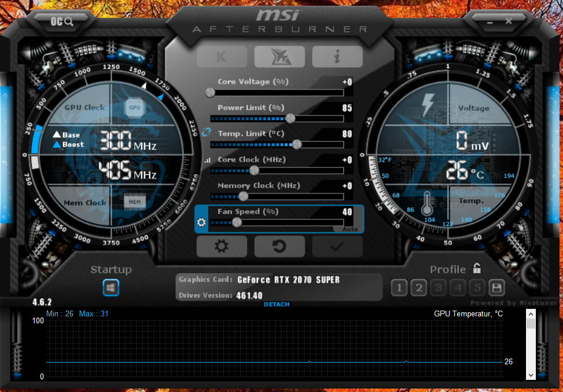Reset settings with the circular arrow button
The image size is (563, 392).
click(x=279, y=246)
